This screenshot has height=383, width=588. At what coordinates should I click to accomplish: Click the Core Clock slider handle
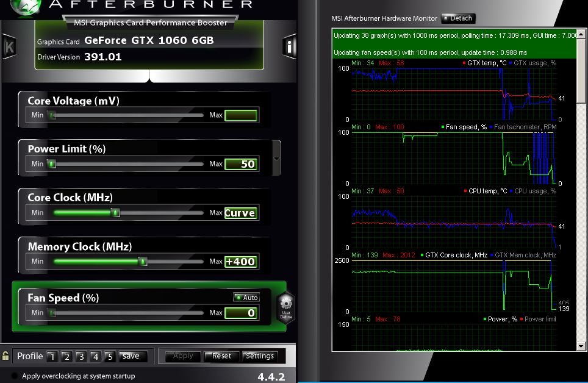click(x=115, y=213)
